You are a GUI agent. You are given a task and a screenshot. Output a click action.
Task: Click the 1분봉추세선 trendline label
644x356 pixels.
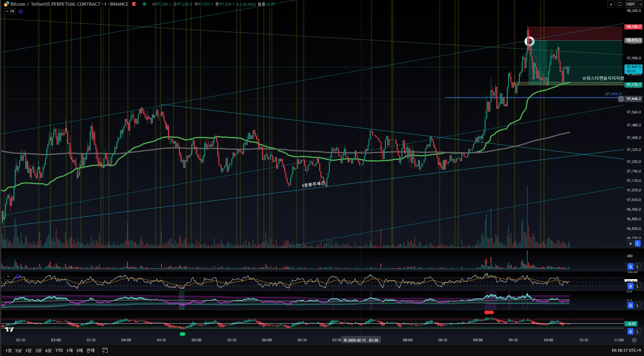[x=313, y=184]
